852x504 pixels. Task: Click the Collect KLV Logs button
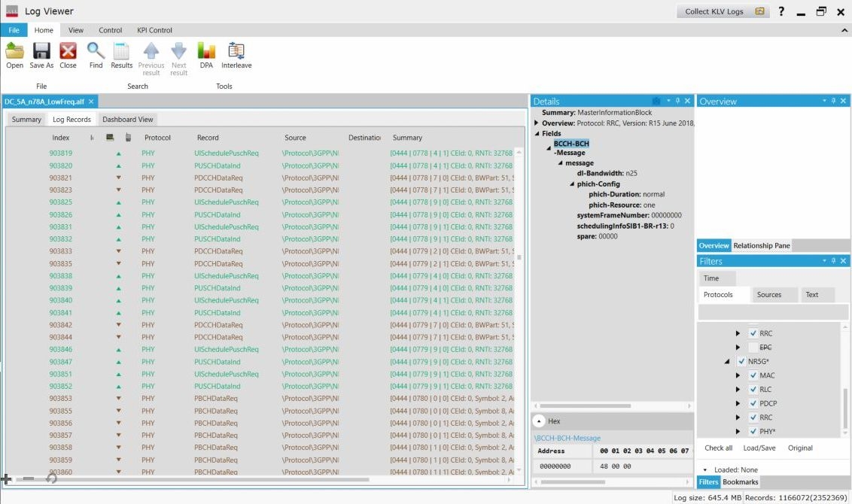coord(721,11)
